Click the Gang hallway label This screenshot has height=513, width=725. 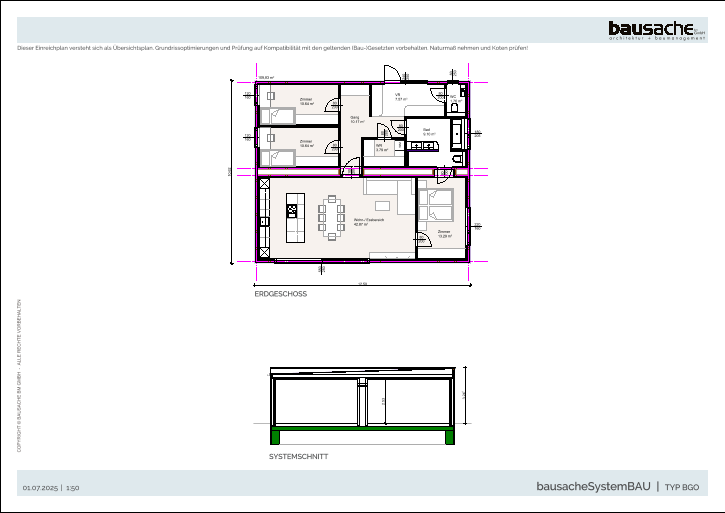[356, 119]
